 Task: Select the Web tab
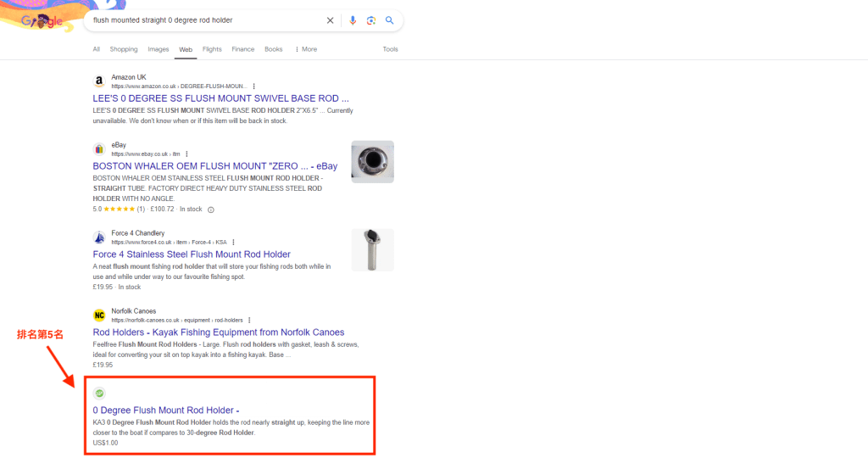click(186, 50)
